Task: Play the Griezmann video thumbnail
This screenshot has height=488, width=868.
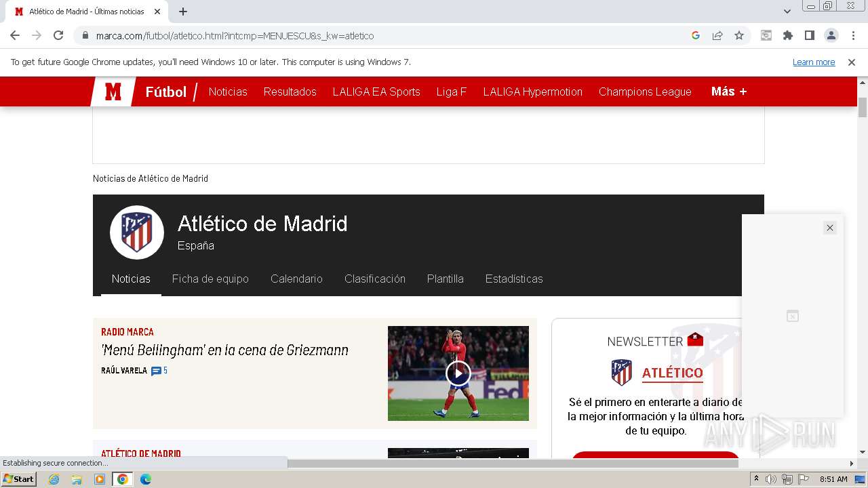Action: (458, 373)
